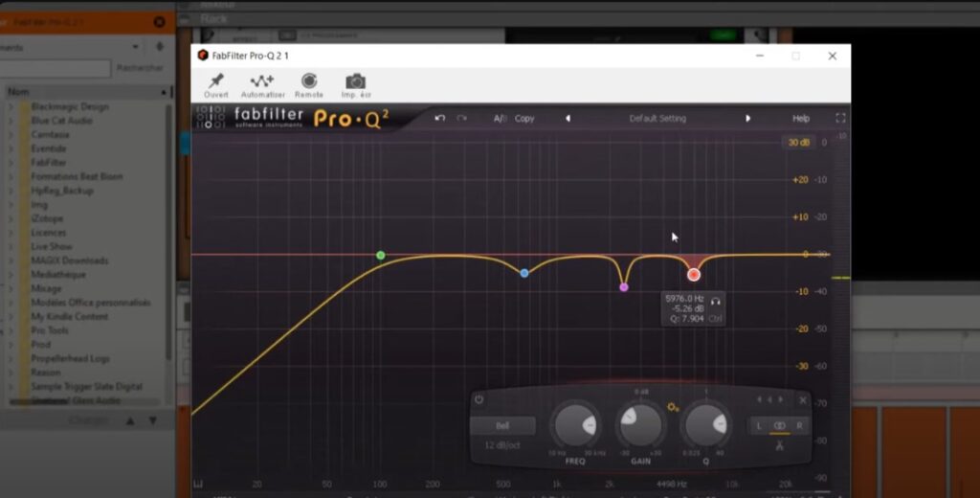This screenshot has height=498, width=980.
Task: Open the Bell filter shape dropdown
Action: [x=502, y=426]
